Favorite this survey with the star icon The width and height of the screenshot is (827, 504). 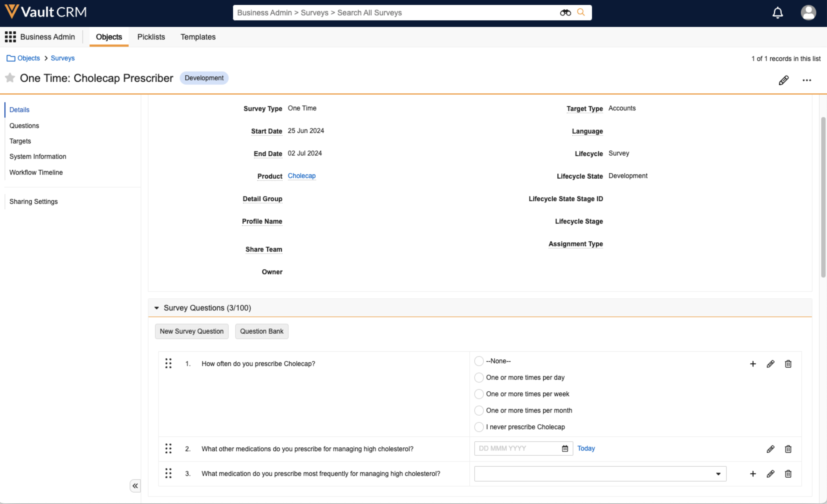coord(10,78)
